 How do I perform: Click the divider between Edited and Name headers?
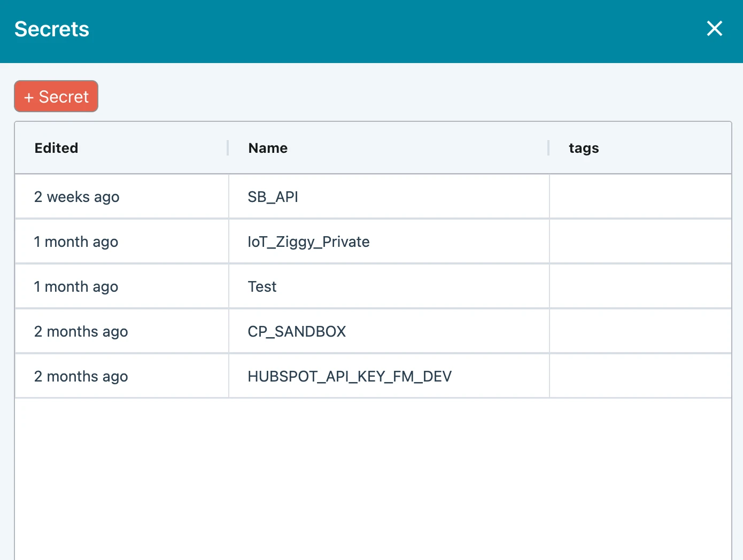(x=228, y=148)
